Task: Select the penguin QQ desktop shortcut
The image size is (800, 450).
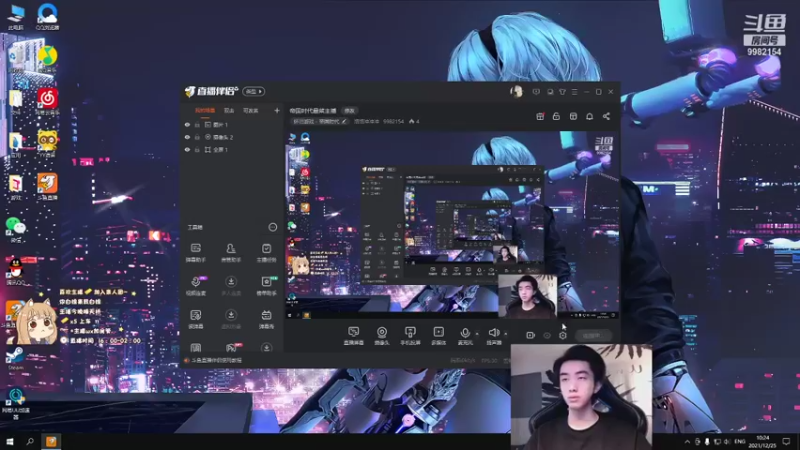Action: [16, 271]
